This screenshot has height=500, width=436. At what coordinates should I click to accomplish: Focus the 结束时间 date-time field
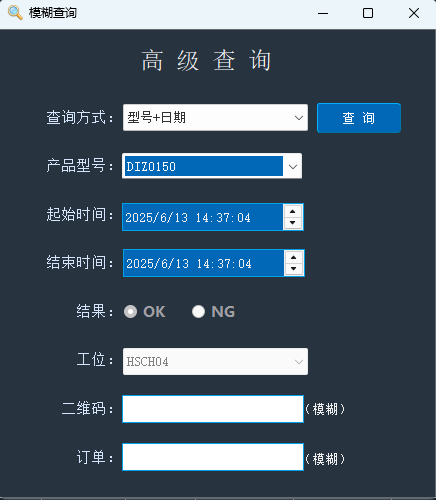pyautogui.click(x=204, y=263)
